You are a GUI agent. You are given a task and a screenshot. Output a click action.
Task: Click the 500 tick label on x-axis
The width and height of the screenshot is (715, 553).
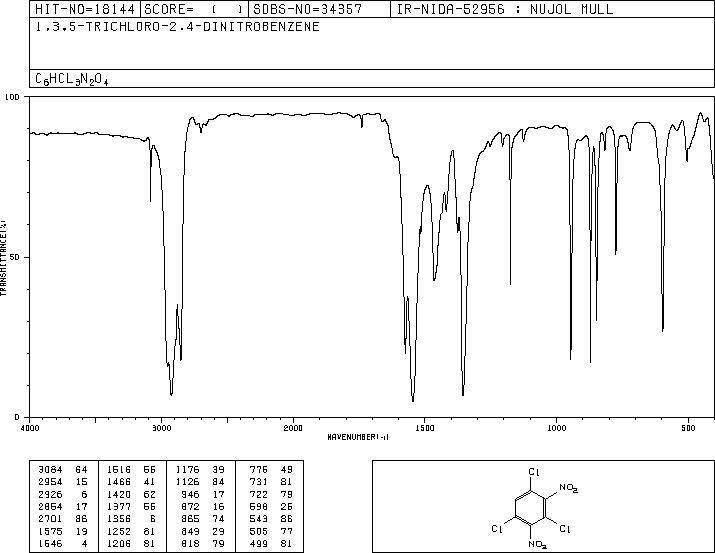coord(688,428)
